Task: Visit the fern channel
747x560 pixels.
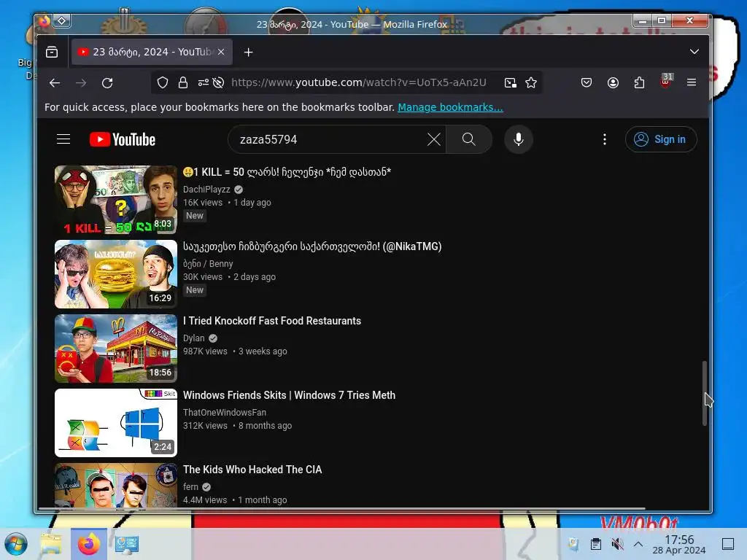Action: point(190,486)
